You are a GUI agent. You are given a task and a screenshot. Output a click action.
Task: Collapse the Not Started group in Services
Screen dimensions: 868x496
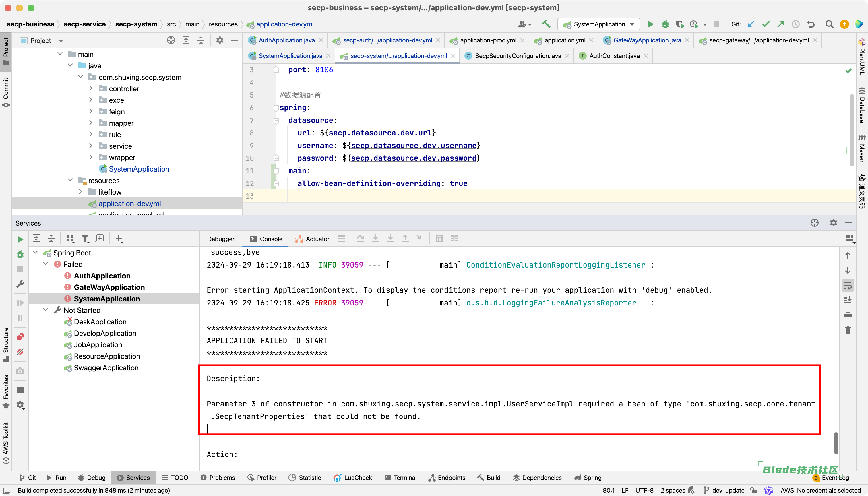click(46, 310)
